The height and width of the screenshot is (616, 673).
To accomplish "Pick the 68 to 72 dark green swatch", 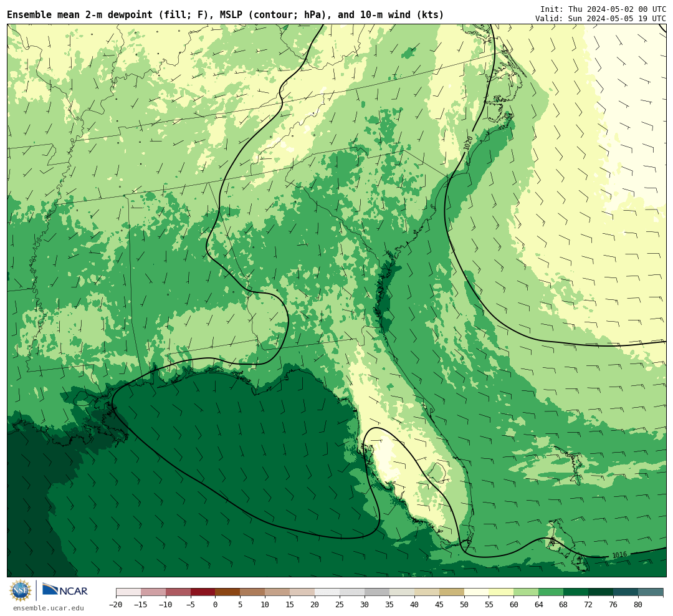I will (x=576, y=592).
